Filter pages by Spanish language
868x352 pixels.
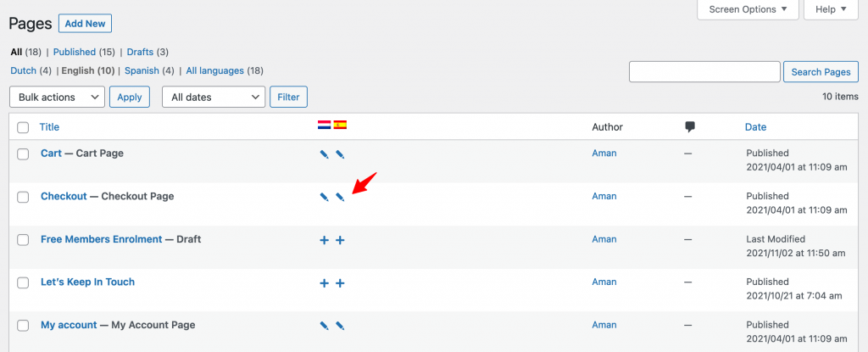click(142, 71)
